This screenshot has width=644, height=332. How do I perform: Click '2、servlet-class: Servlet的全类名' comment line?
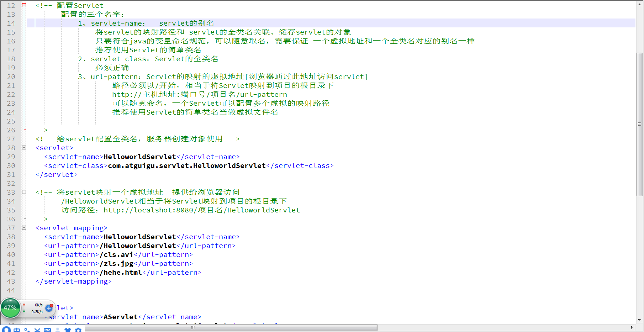[x=148, y=59]
